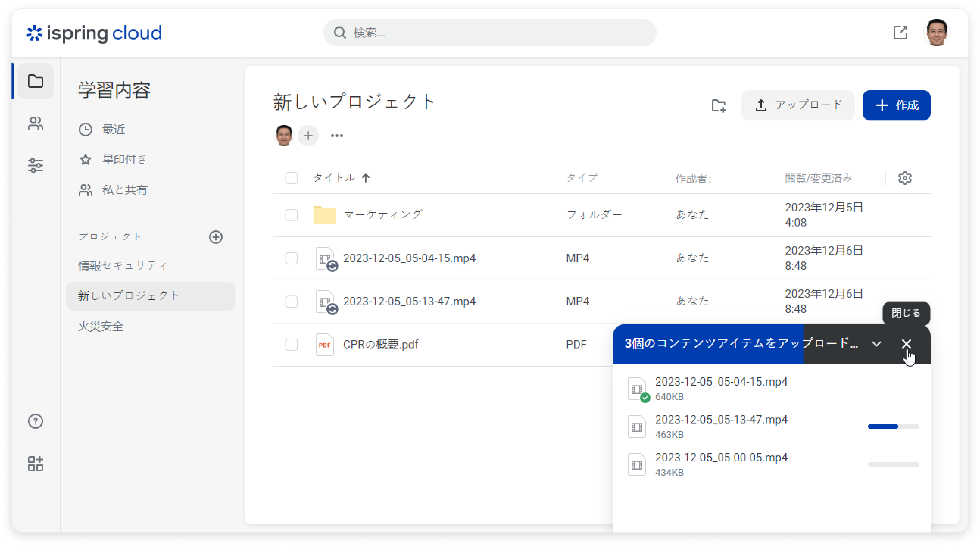The width and height of the screenshot is (980, 547).
Task: Open the 情報セキュリティ project
Action: tap(122, 265)
